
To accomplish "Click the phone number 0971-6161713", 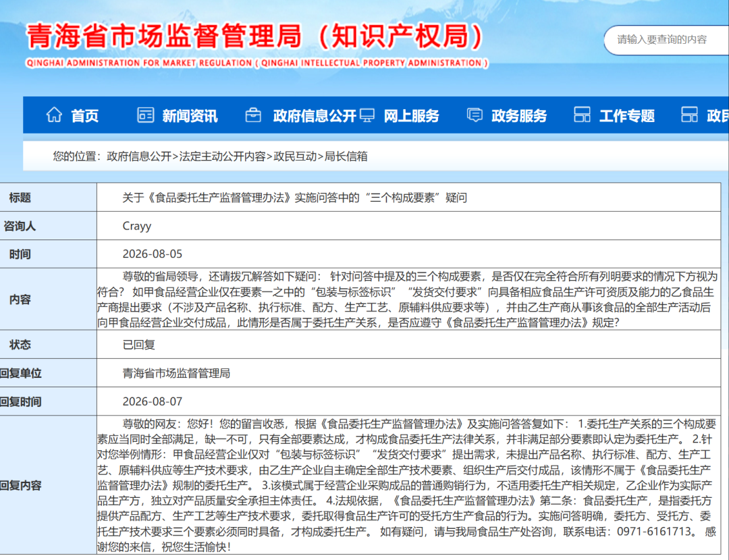I will point(655,532).
